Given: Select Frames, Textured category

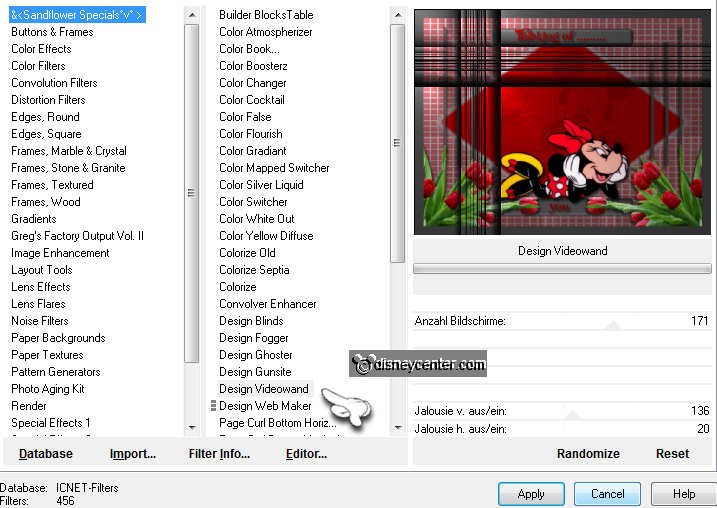Looking at the screenshot, I should coord(53,185).
